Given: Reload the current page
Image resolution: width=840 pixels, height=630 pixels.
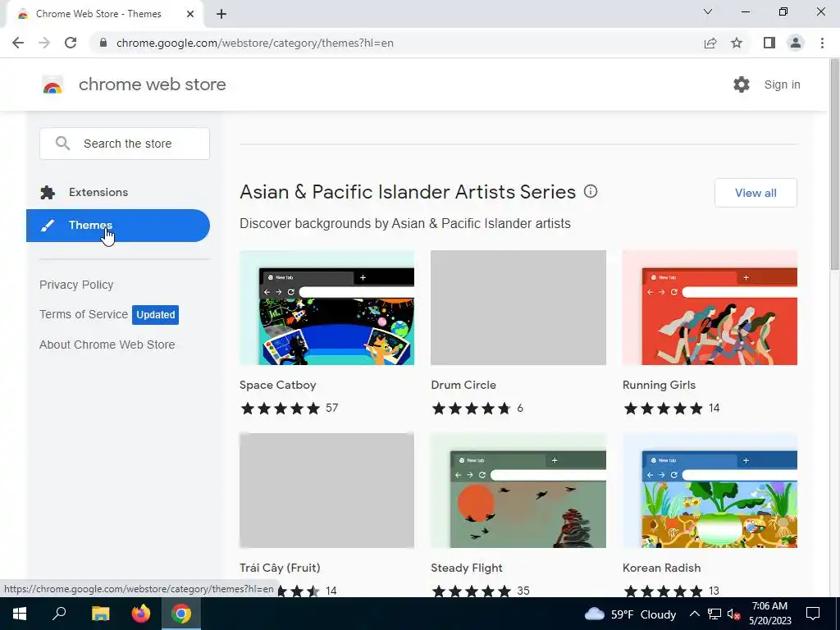Looking at the screenshot, I should [71, 43].
